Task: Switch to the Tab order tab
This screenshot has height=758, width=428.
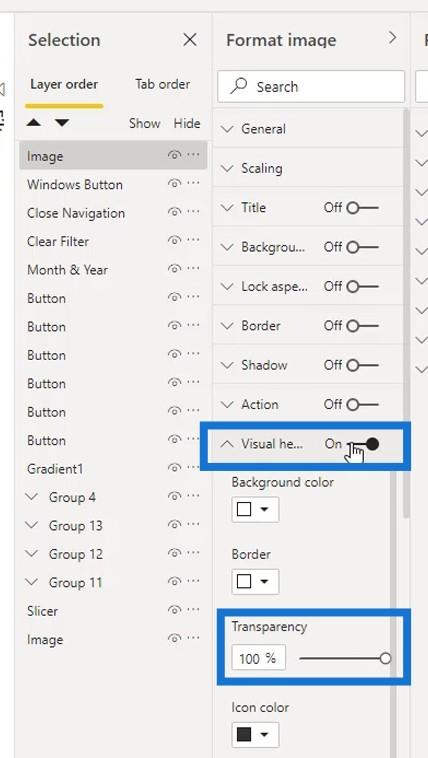Action: coord(162,84)
